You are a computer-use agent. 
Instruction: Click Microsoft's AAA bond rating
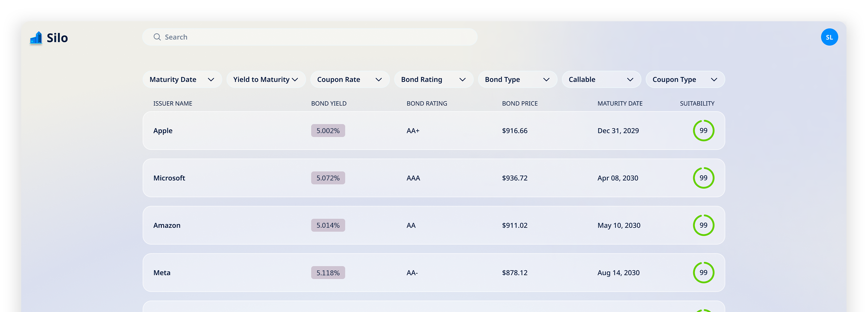[413, 178]
